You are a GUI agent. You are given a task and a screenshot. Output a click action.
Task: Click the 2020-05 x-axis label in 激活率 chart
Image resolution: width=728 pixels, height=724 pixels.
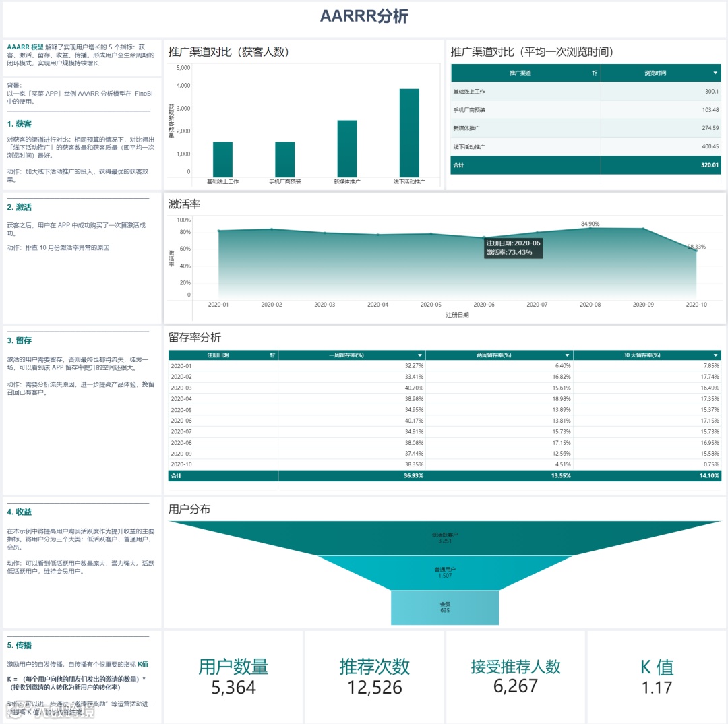click(x=431, y=305)
